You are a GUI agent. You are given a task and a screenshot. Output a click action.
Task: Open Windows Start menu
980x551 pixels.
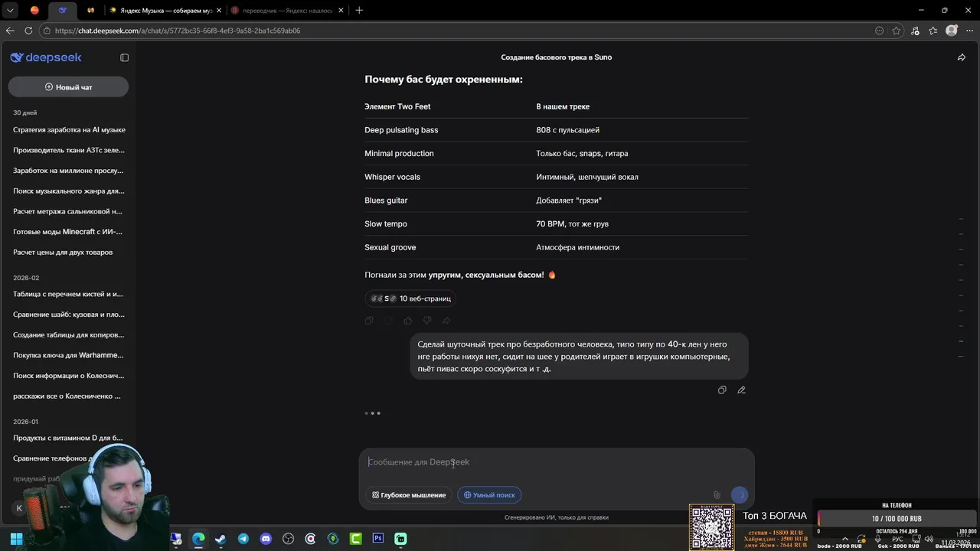coord(16,539)
